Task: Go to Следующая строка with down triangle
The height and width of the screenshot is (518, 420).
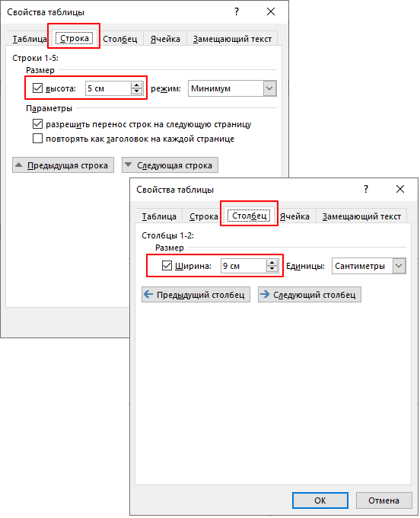Action: pyautogui.click(x=170, y=165)
